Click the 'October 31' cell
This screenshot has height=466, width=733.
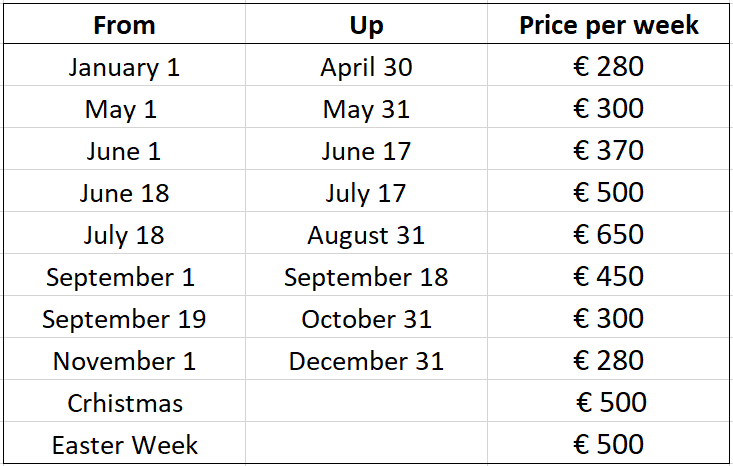[x=366, y=316]
